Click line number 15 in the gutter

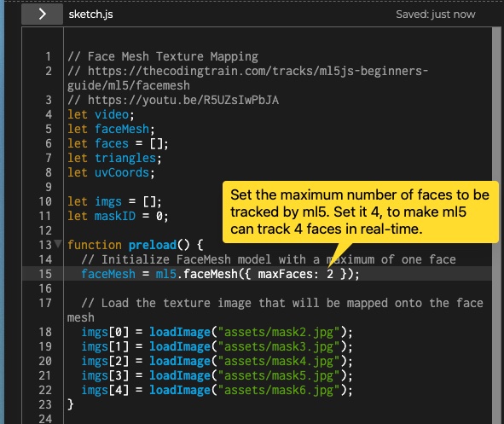(x=45, y=274)
